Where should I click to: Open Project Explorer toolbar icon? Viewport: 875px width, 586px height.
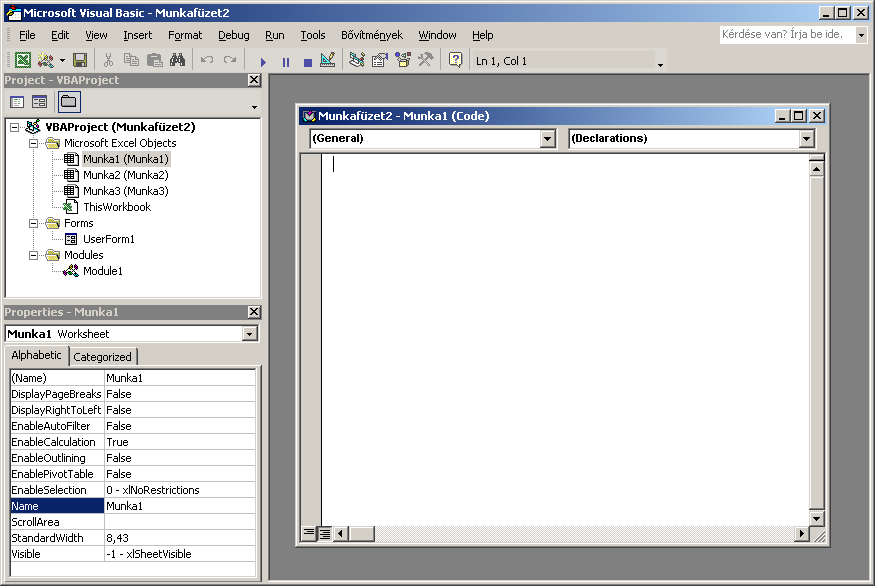tap(357, 60)
